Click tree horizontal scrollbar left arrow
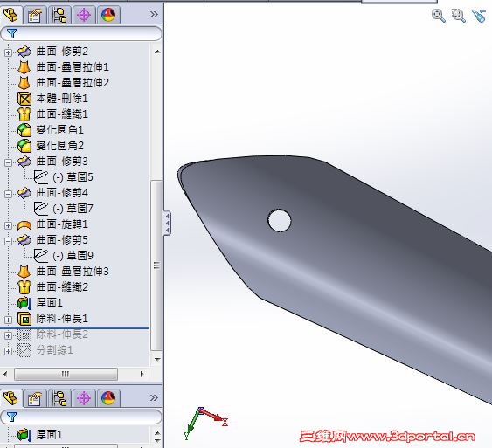The image size is (492, 448). point(5,374)
